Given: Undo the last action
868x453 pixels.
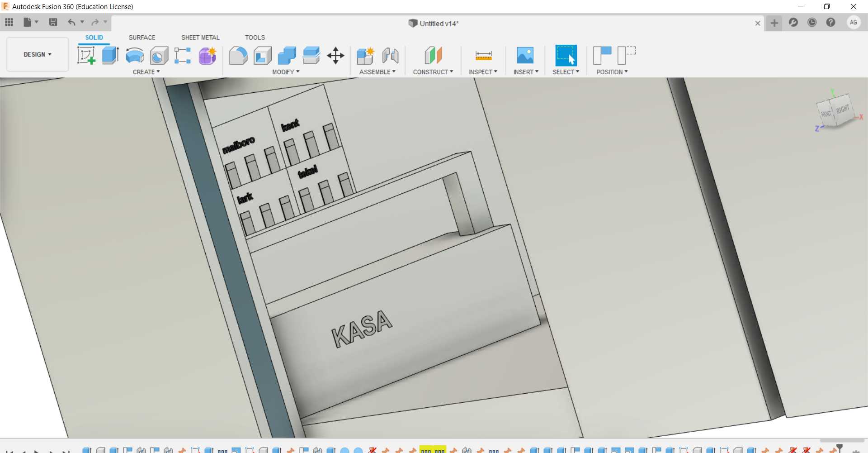Looking at the screenshot, I should coord(71,22).
